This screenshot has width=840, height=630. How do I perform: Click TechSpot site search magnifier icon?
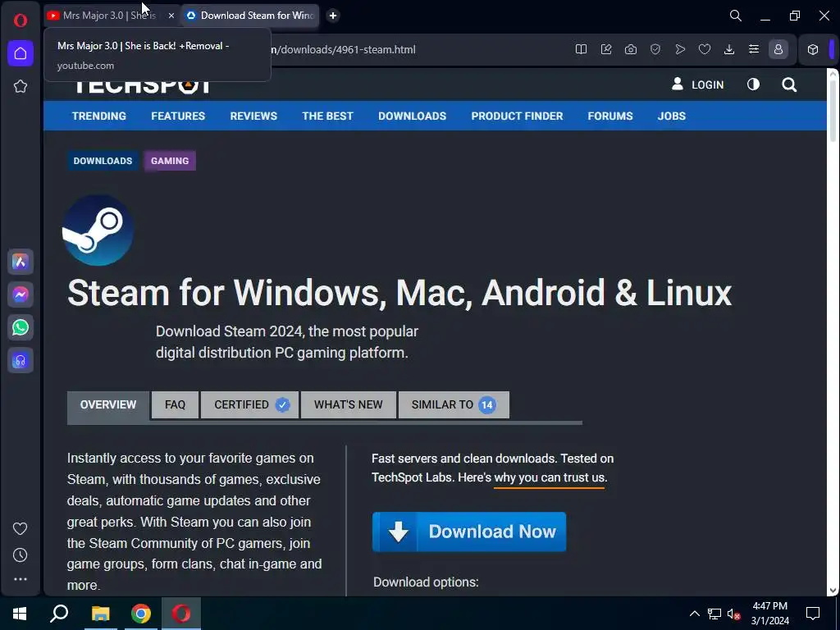(x=789, y=84)
